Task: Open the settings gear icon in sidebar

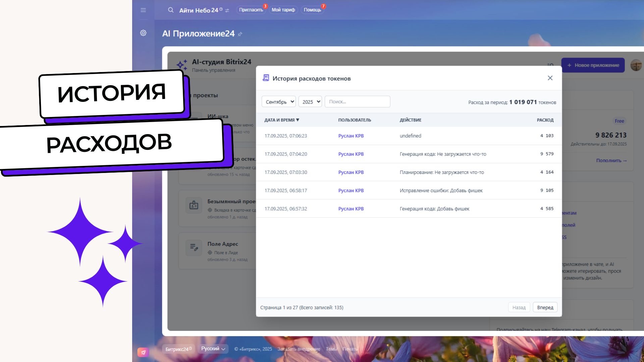Action: click(x=143, y=33)
